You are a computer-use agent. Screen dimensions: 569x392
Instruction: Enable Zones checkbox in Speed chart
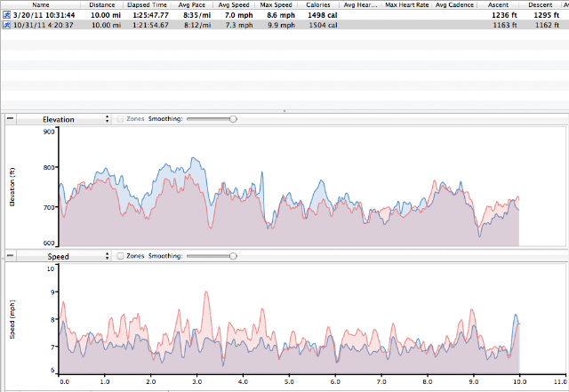pyautogui.click(x=120, y=256)
